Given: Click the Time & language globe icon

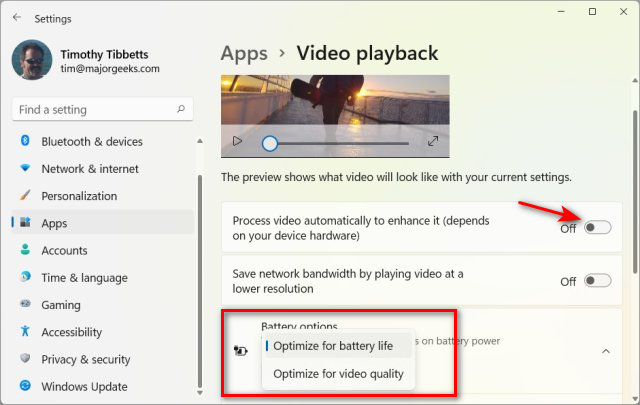Looking at the screenshot, I should 25,277.
